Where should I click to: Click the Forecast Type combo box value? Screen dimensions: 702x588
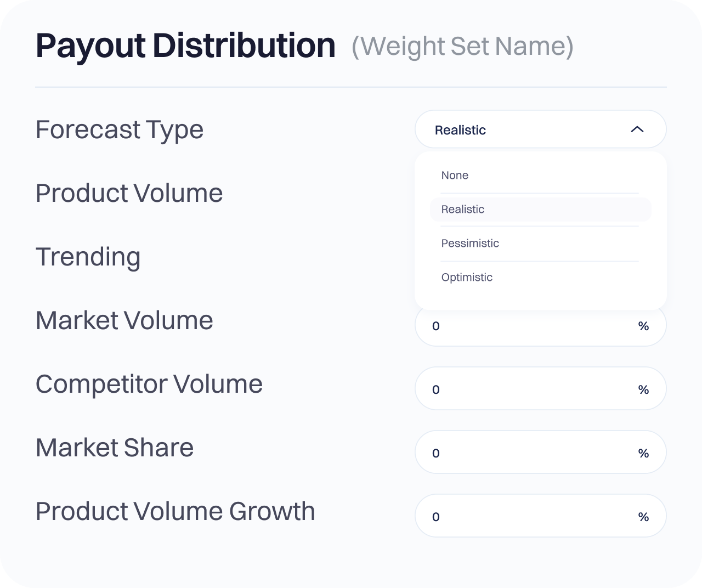point(461,130)
